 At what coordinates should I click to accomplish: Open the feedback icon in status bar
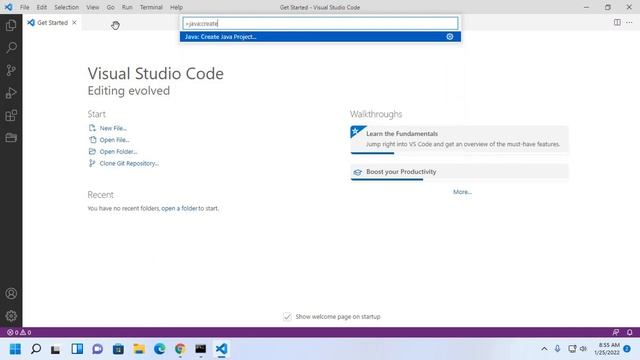616,332
